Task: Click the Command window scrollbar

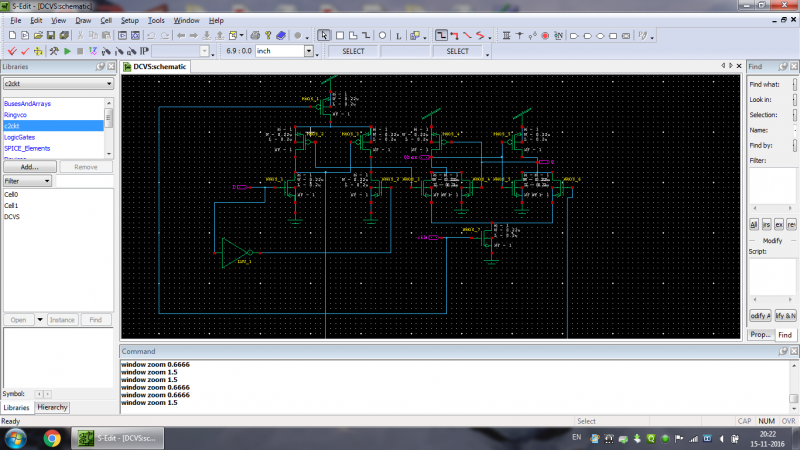Action: tap(794, 387)
